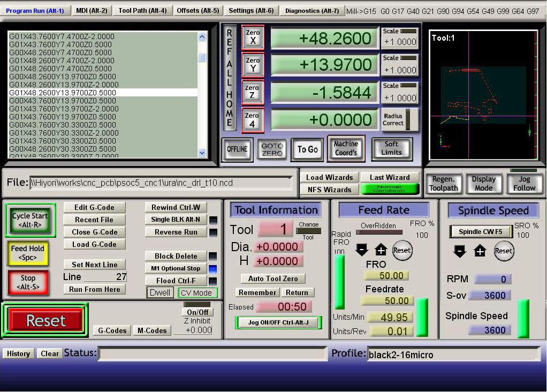The height and width of the screenshot is (392, 547).
Task: Raise spindle speed override with the plus arrow
Action: point(480,251)
